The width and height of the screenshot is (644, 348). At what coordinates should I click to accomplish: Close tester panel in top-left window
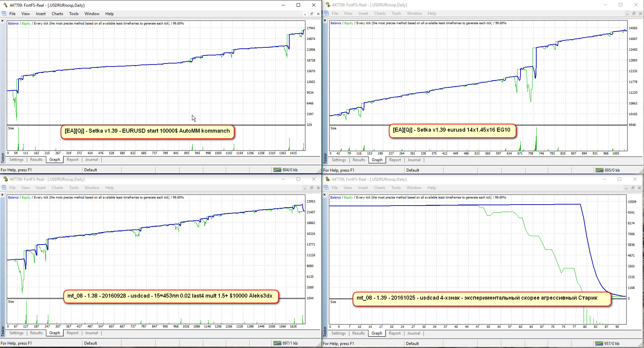pos(2,21)
